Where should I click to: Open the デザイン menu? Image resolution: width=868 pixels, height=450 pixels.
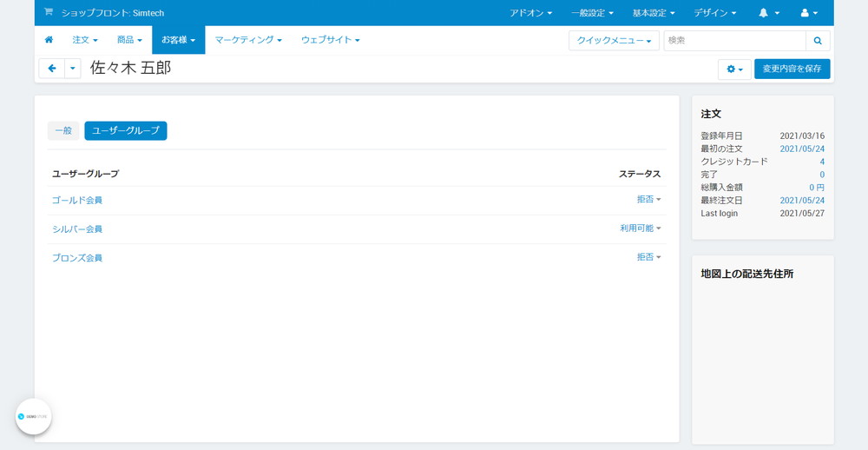(714, 13)
